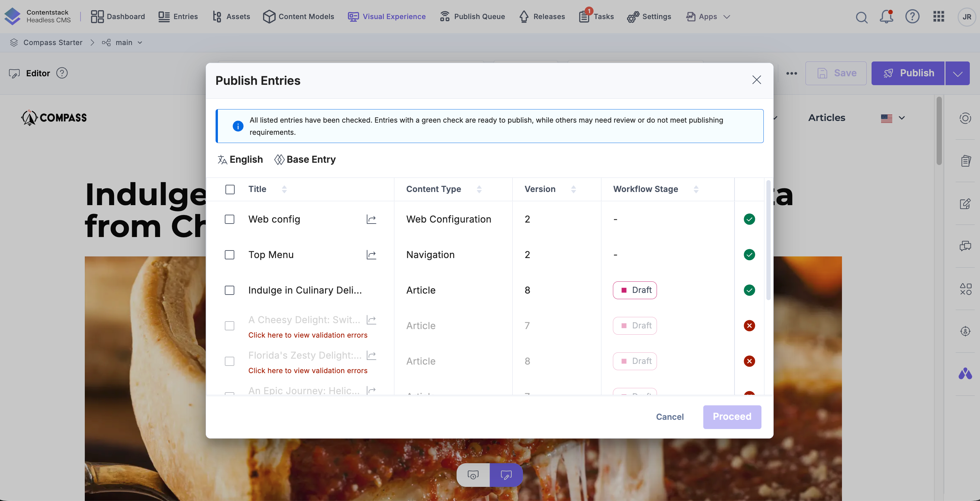Click the notifications bell icon
This screenshot has height=501, width=980.
coord(886,17)
